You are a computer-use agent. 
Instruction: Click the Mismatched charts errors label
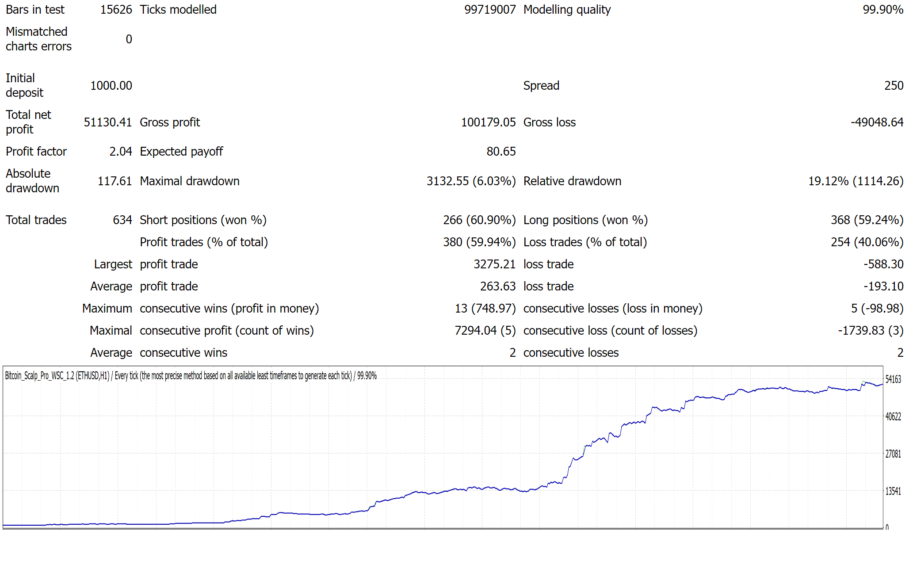38,39
